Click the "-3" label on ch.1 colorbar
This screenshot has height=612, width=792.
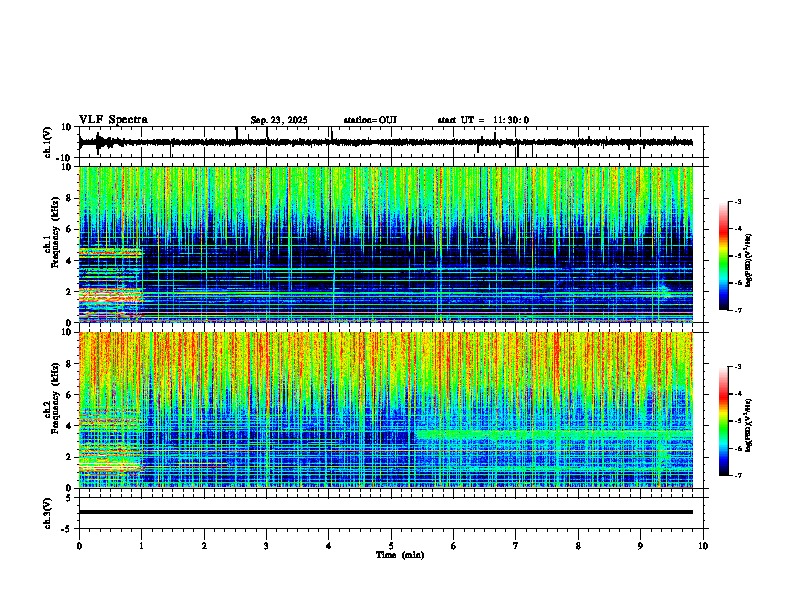737,201
